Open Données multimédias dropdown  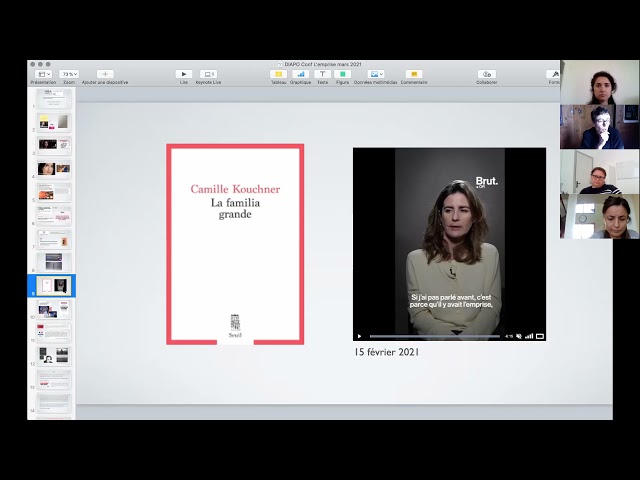click(376, 74)
